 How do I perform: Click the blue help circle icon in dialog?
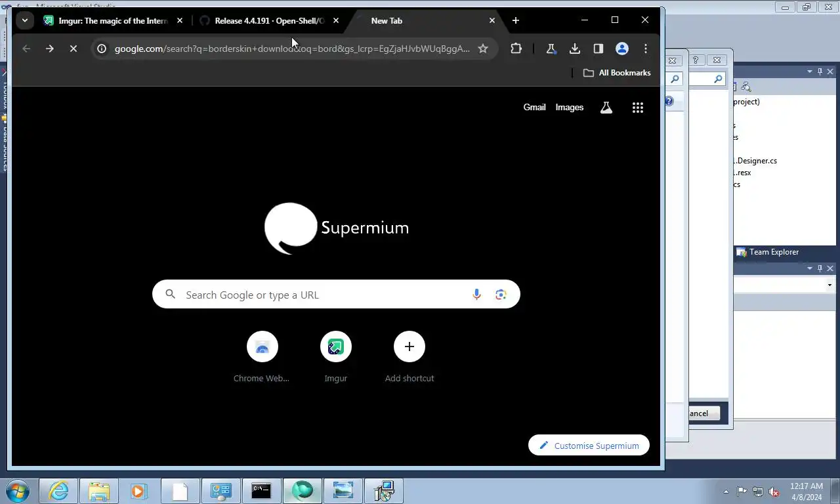(669, 101)
